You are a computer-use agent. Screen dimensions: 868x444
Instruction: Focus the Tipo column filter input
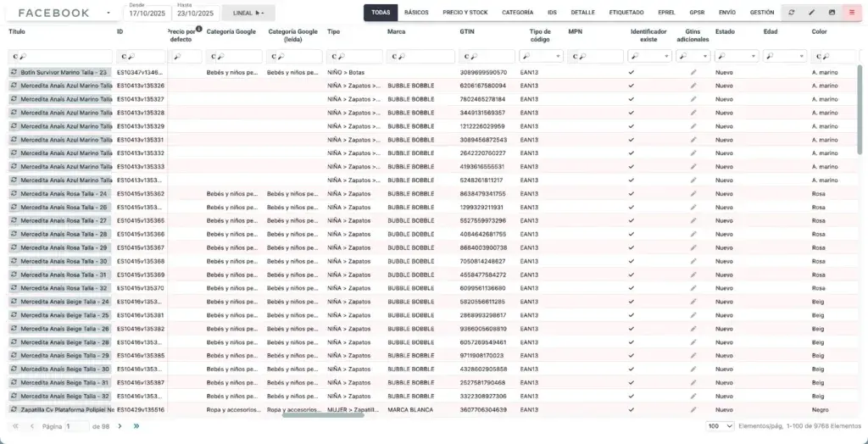click(354, 56)
